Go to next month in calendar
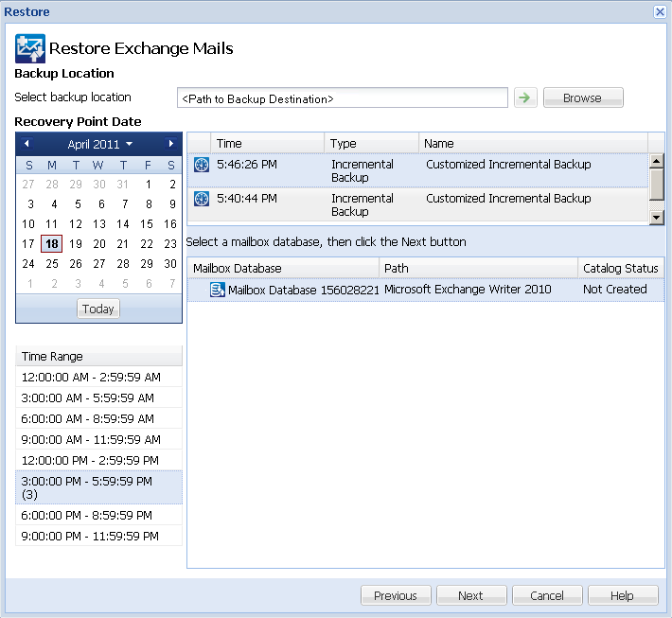Image resolution: width=672 pixels, height=618 pixels. click(171, 144)
